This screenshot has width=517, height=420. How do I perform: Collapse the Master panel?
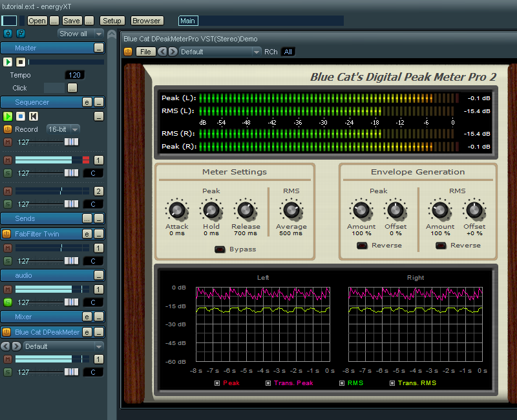click(x=99, y=48)
